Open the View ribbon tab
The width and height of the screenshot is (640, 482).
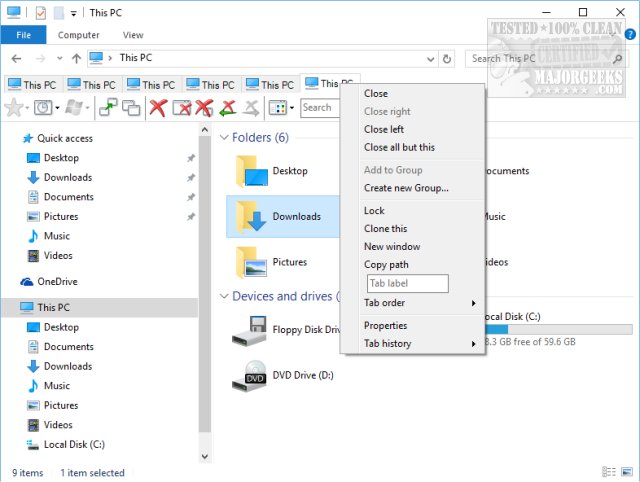tap(133, 35)
